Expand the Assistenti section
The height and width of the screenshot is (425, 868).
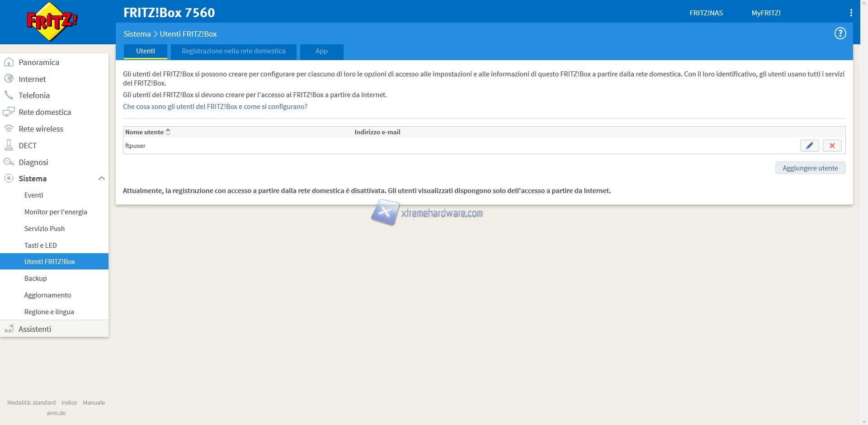click(x=35, y=329)
